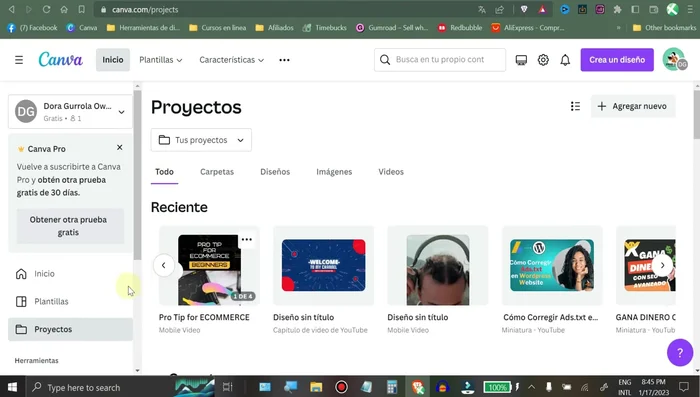
Task: Select the Imágenes tab
Action: [334, 172]
